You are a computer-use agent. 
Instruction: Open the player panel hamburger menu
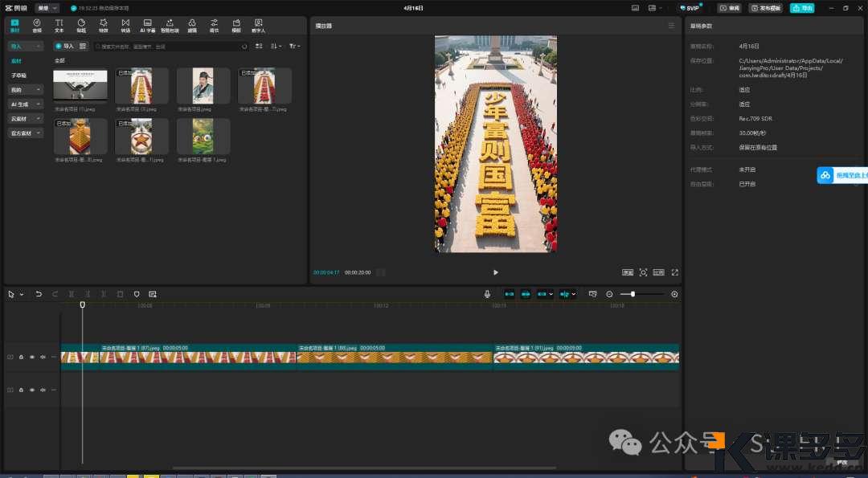pos(671,26)
